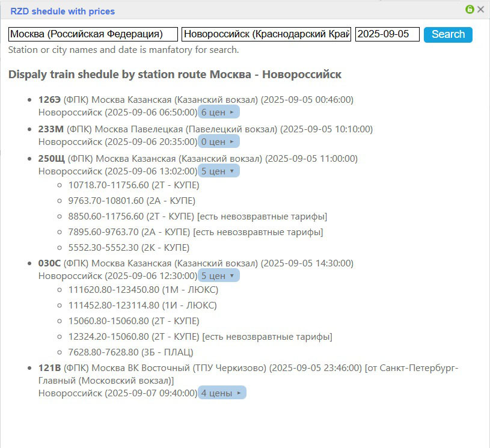490x448 pixels.
Task: Click the date field 2025-09-05
Action: 387,34
